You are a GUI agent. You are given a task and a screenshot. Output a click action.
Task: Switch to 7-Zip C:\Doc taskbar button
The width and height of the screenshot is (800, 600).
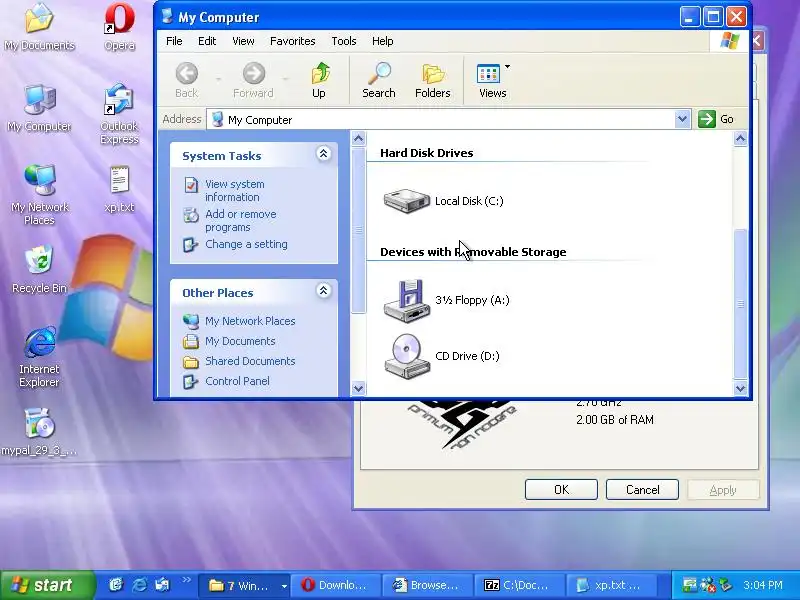tap(519, 585)
